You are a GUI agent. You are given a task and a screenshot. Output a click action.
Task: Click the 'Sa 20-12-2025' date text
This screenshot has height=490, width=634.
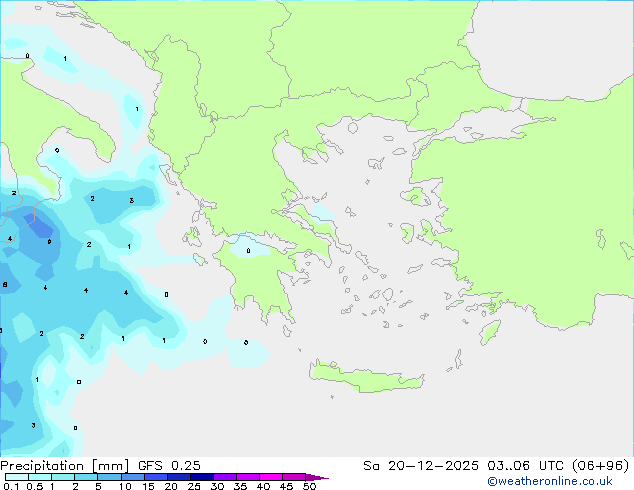tap(421, 466)
